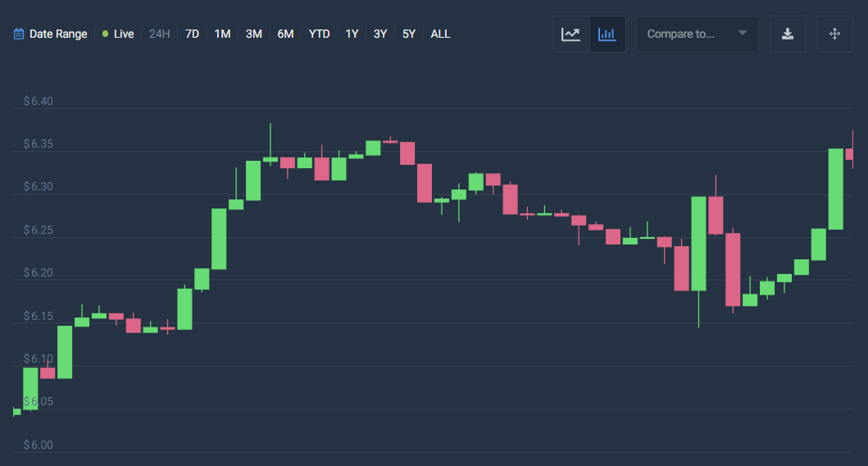Select the 24H time range
Image resolution: width=868 pixels, height=466 pixels.
[159, 34]
